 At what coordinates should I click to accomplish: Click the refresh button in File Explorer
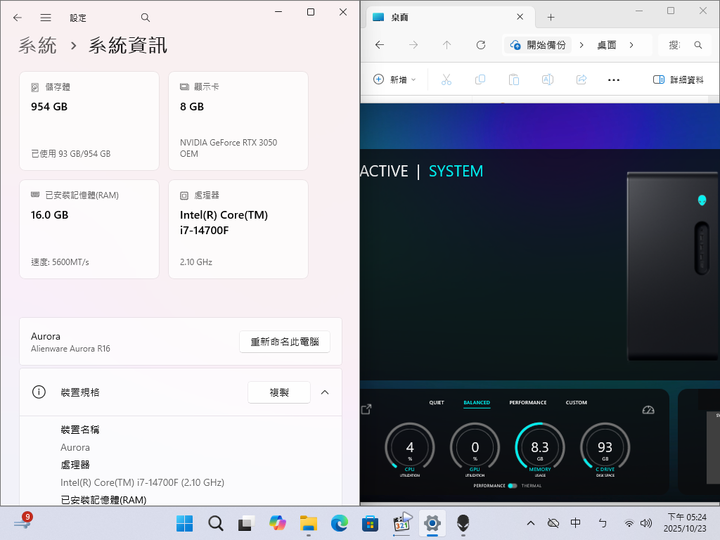[x=480, y=45]
